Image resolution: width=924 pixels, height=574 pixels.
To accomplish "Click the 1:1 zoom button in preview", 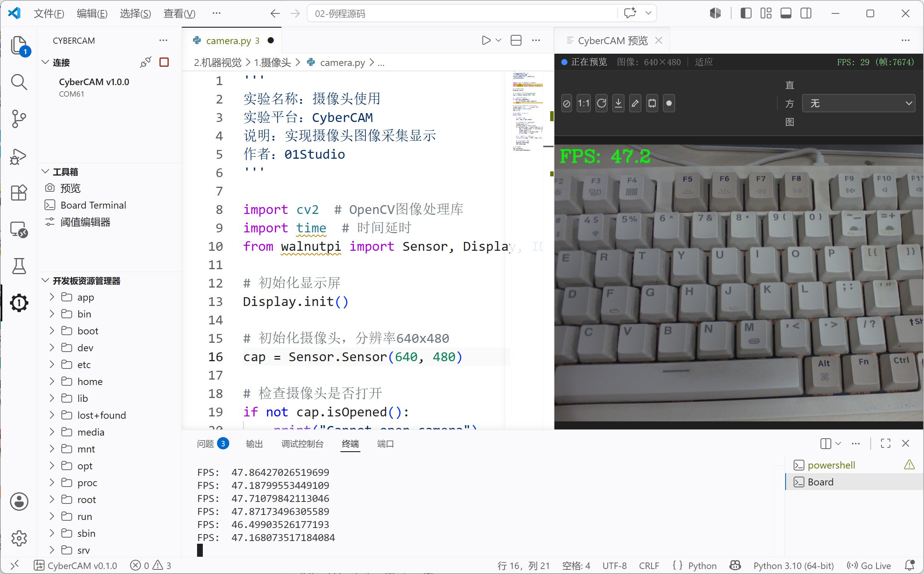I will [x=584, y=104].
